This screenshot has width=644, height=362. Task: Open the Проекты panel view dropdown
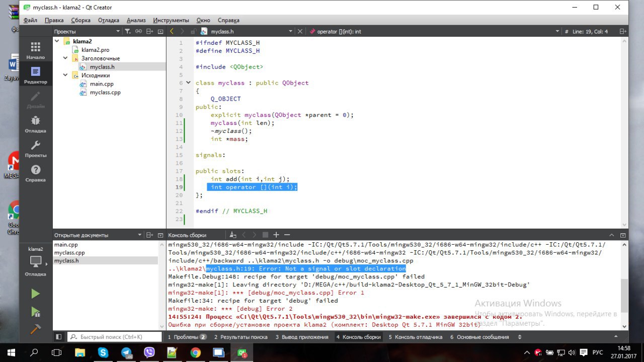click(118, 31)
